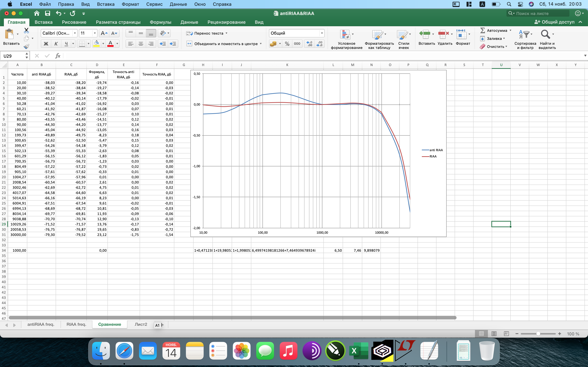
Task: Click the Format Painter brush icon
Action: 26,46
